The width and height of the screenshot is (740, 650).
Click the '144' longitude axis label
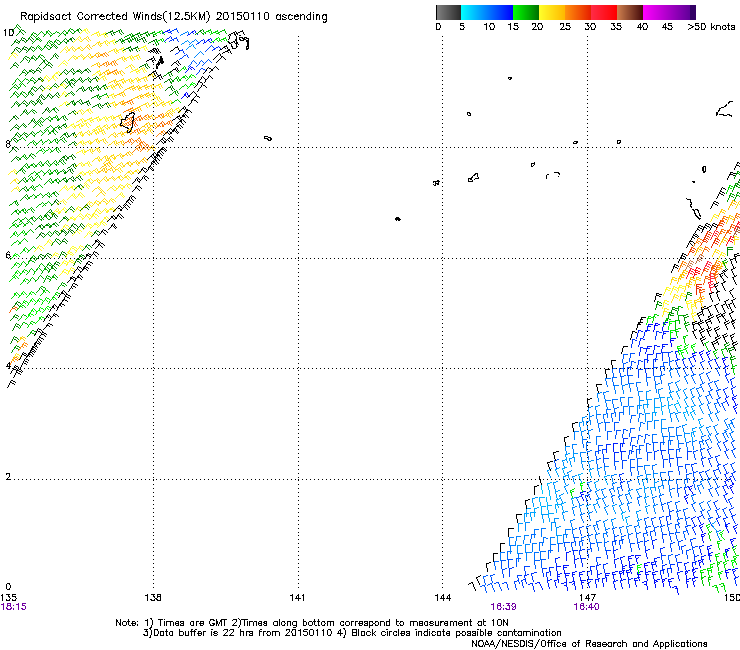[443, 598]
